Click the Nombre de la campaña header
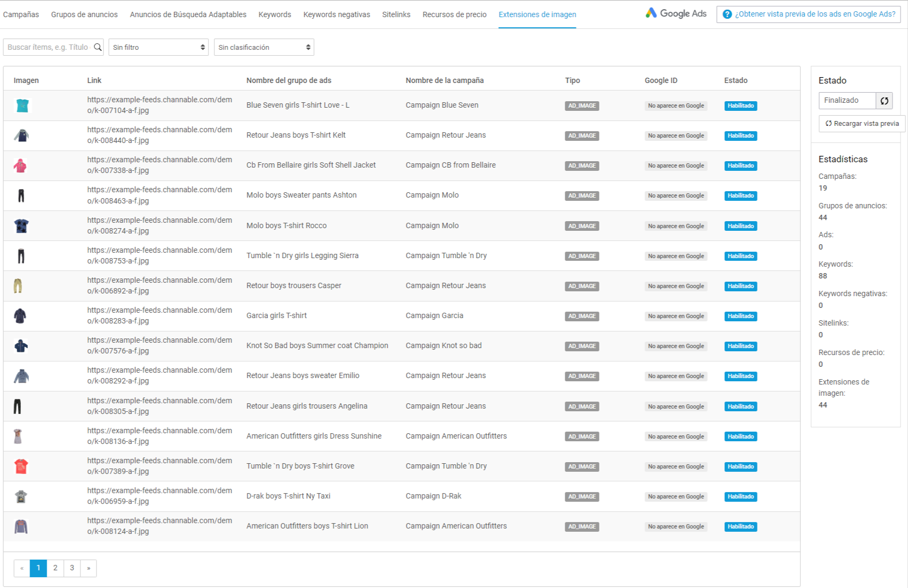Viewport: 908px width, 588px height. (x=445, y=80)
